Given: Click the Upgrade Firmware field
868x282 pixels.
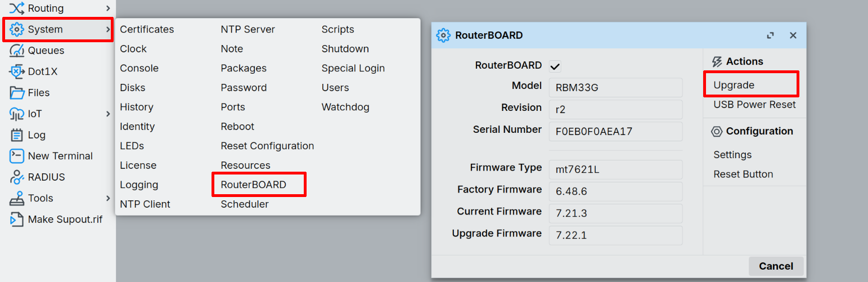Looking at the screenshot, I should click(615, 235).
